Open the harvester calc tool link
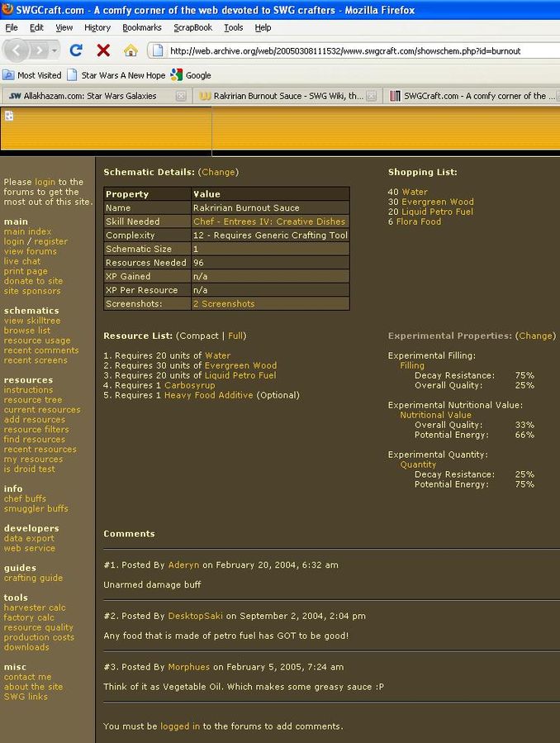Screen dimensions: 560x743 (35, 607)
